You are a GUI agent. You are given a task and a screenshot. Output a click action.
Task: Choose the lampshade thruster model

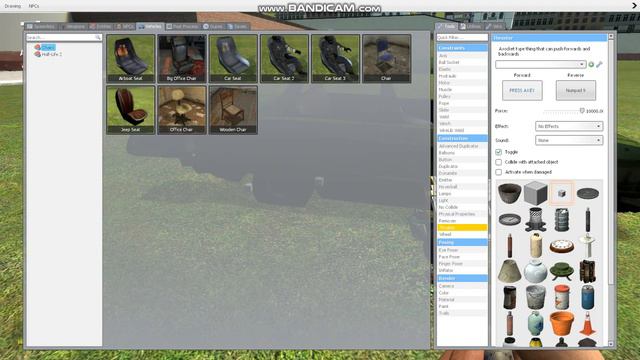(x=510, y=271)
